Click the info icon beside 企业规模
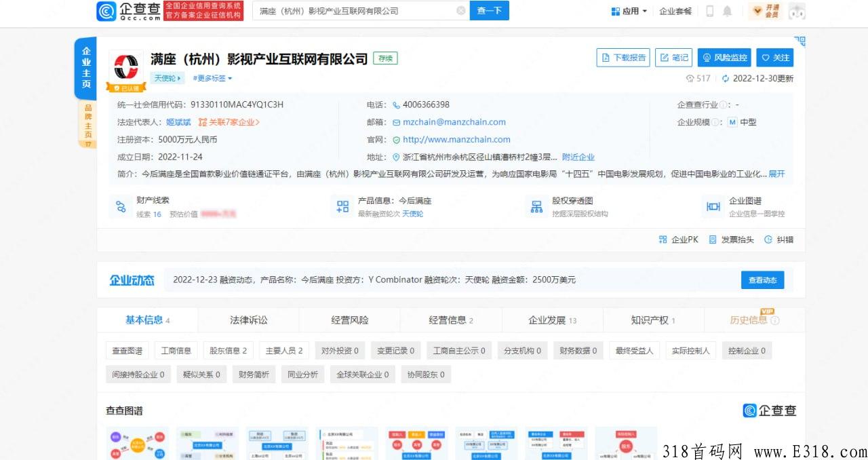 715,123
